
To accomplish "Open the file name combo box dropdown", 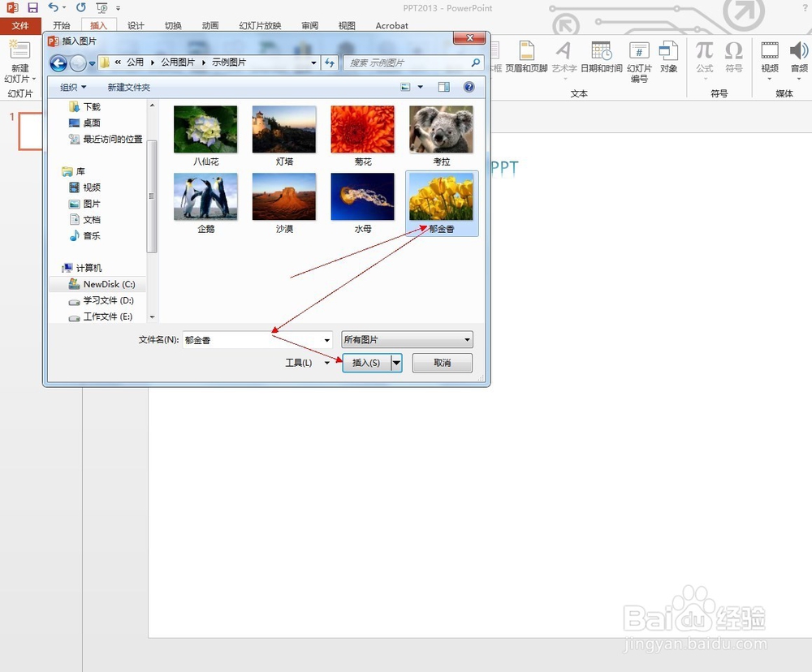I will point(326,340).
